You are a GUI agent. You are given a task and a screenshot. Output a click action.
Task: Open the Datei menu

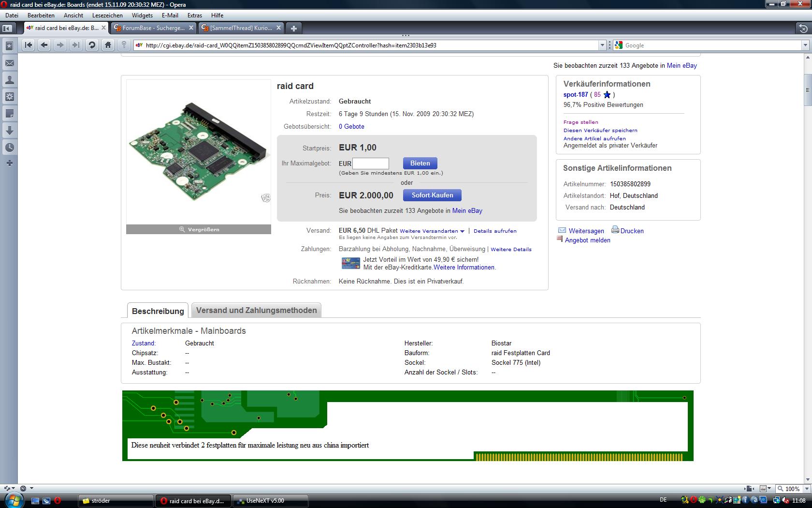click(x=12, y=15)
